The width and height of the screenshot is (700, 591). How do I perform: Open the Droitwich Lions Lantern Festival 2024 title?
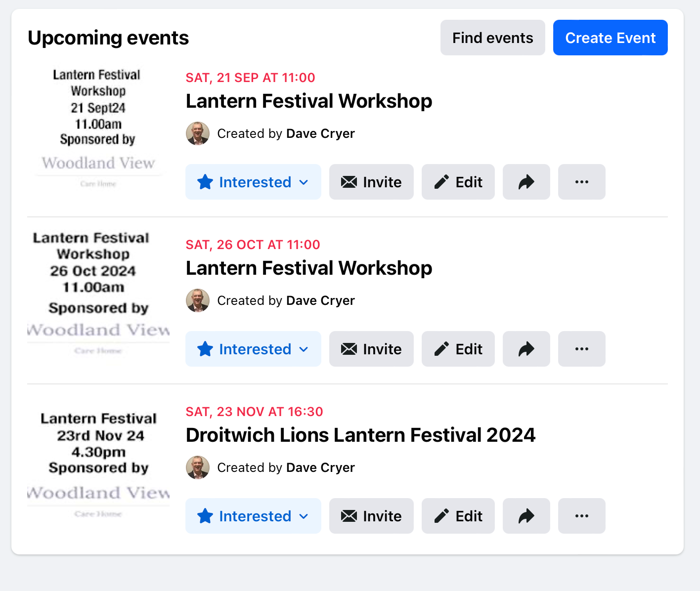[360, 435]
